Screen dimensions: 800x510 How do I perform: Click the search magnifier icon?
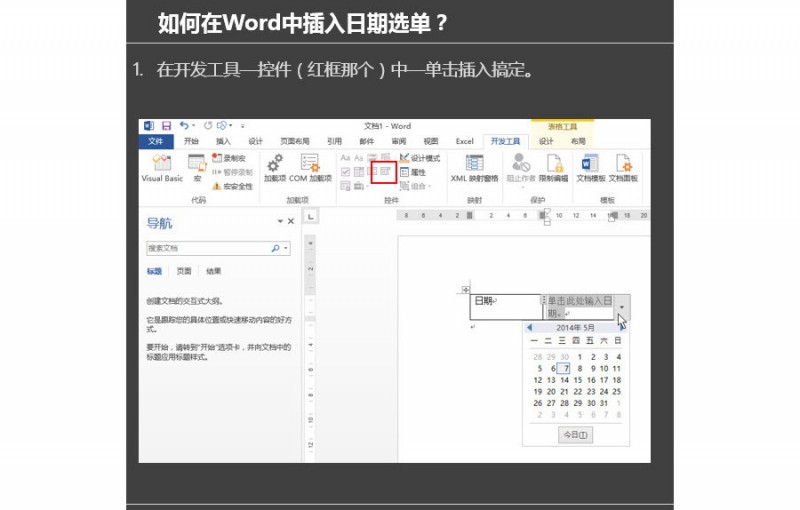coord(276,248)
